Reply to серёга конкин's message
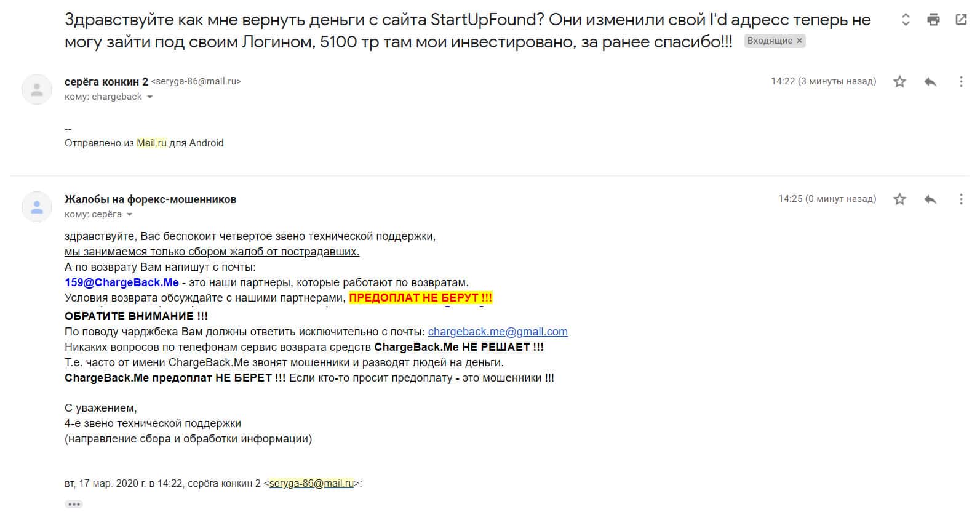This screenshot has width=980, height=512. (x=930, y=81)
